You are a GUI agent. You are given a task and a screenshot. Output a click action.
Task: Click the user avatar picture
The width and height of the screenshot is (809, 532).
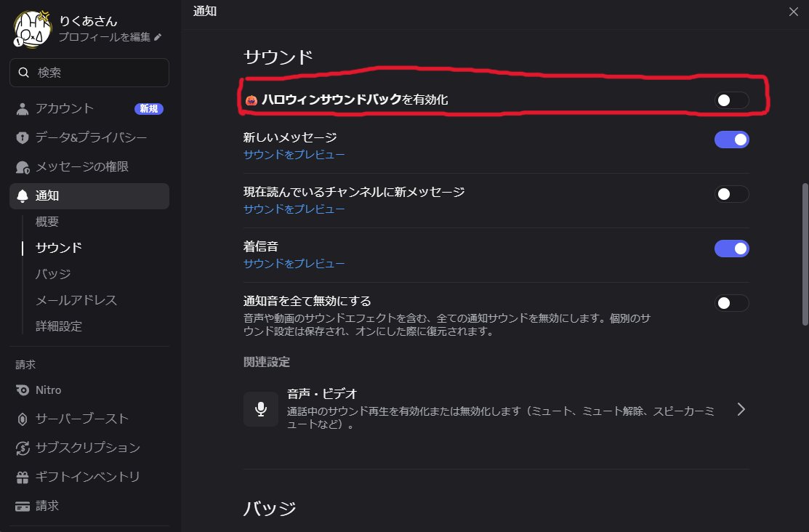click(32, 29)
